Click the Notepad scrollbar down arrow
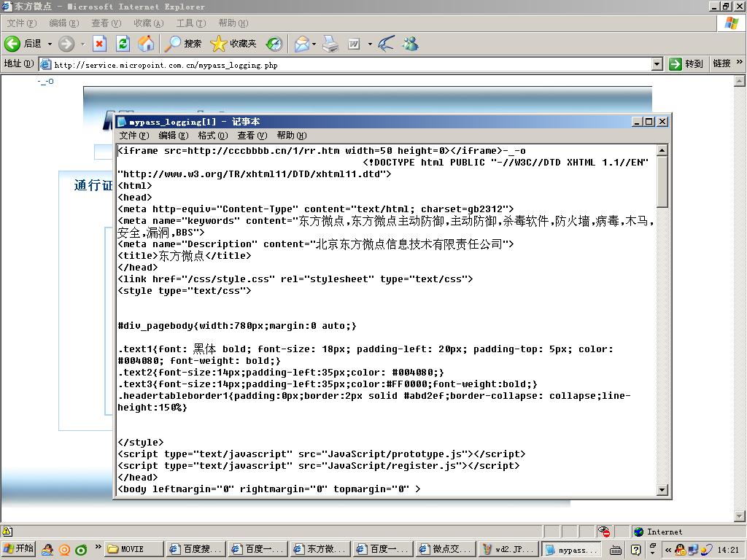This screenshot has height=560, width=747. tap(662, 489)
